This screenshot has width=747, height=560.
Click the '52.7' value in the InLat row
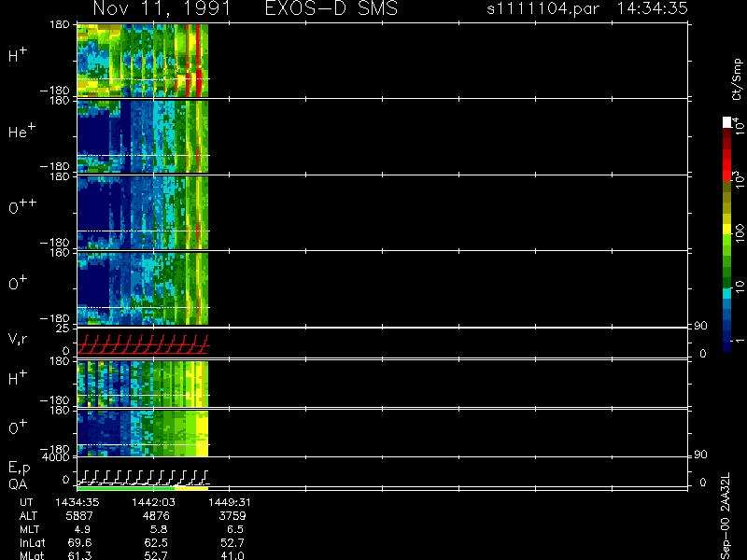coord(233,542)
